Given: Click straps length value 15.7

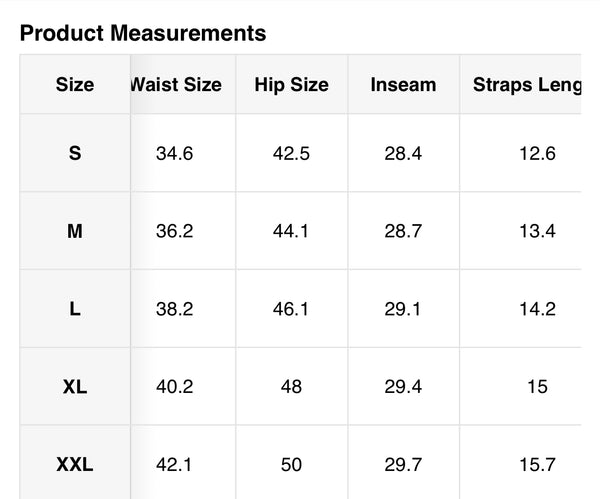Looking at the screenshot, I should pyautogui.click(x=537, y=464).
